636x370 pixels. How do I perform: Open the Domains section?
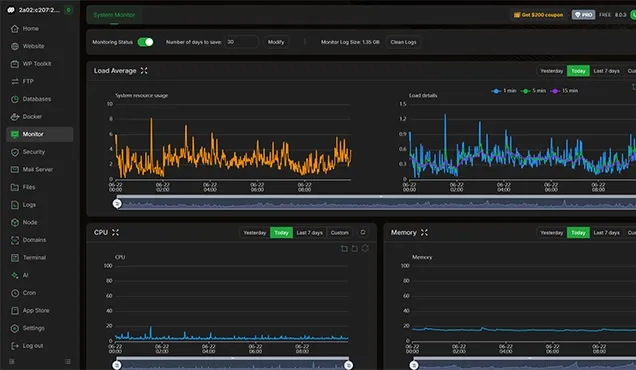coord(39,240)
